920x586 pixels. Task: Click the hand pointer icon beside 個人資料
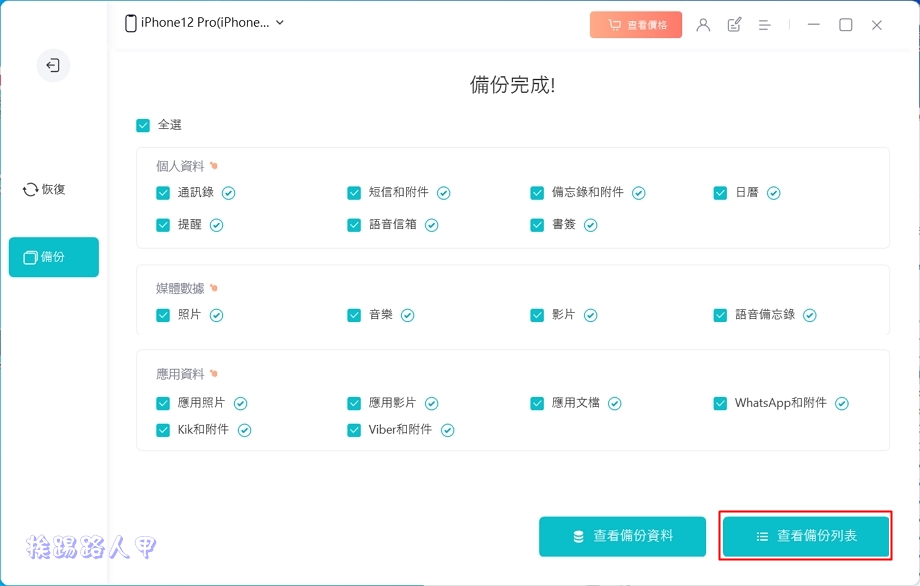click(x=213, y=166)
